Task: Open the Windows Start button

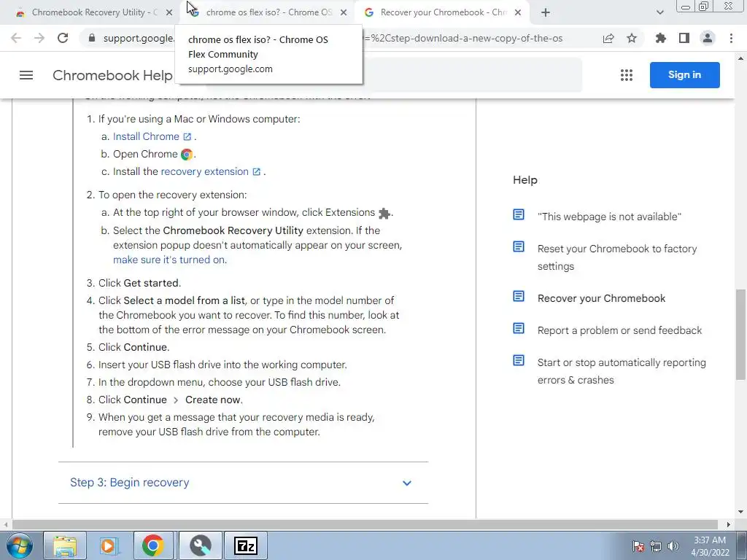Action: pyautogui.click(x=20, y=545)
